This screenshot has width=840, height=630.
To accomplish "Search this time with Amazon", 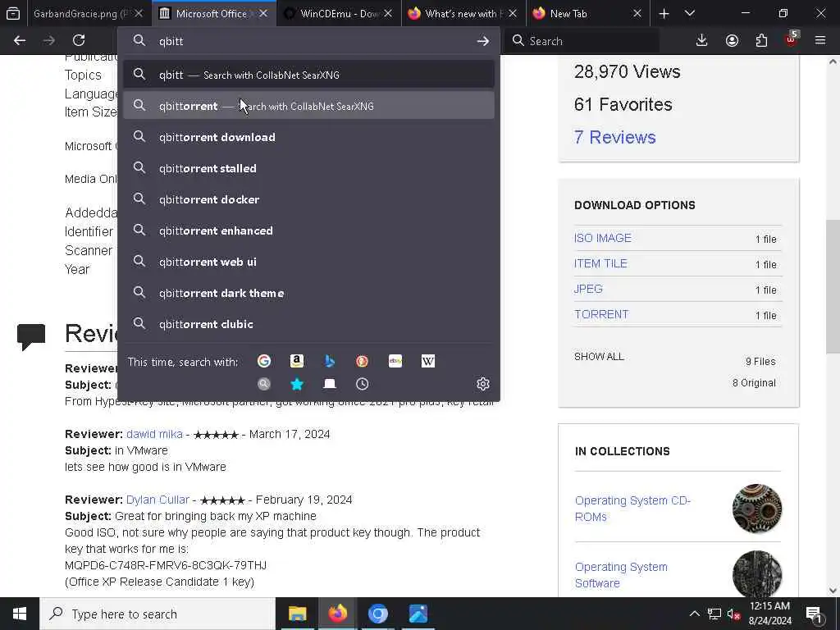I will click(x=297, y=361).
